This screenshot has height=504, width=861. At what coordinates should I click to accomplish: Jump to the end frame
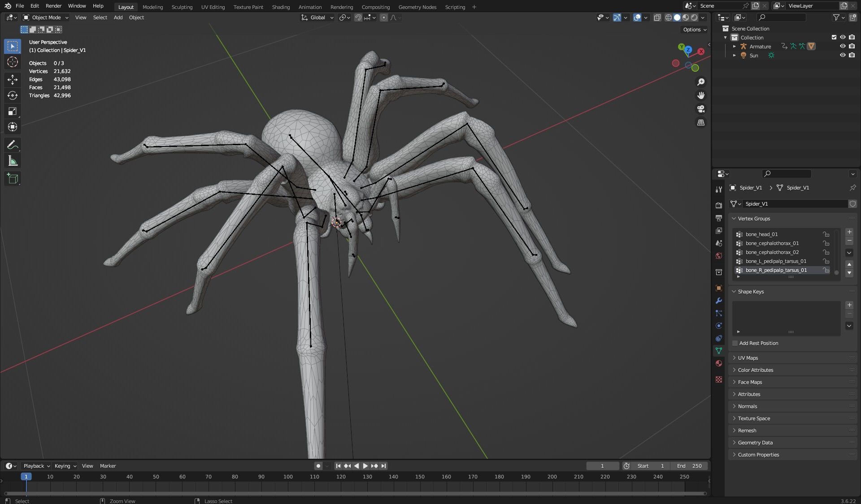(x=383, y=466)
